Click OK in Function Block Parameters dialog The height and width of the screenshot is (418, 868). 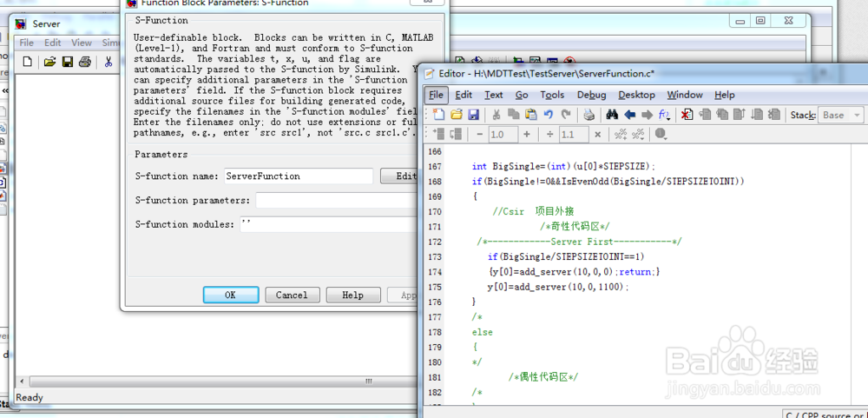tap(231, 295)
